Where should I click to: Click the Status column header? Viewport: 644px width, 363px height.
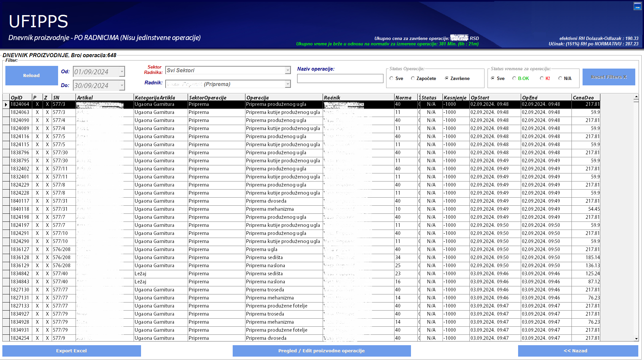[431, 97]
